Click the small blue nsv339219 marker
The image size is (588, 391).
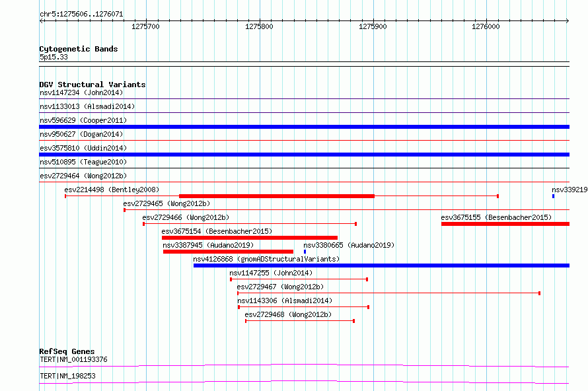[553, 196]
